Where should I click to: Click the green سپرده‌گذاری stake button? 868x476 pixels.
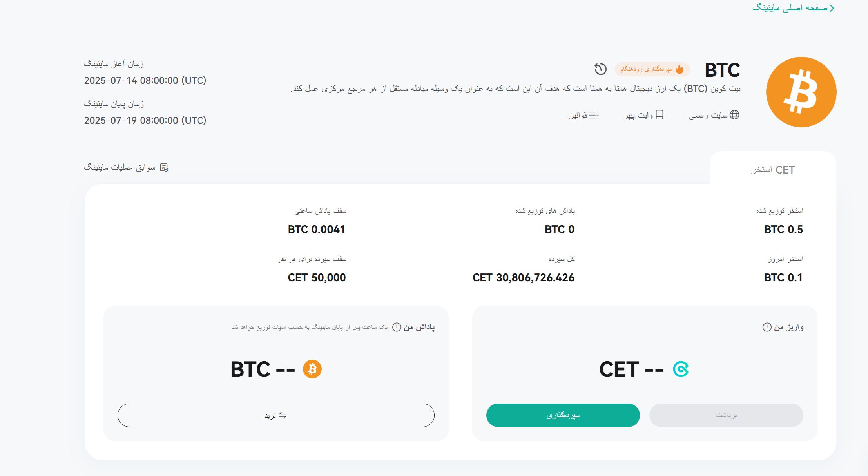point(563,415)
